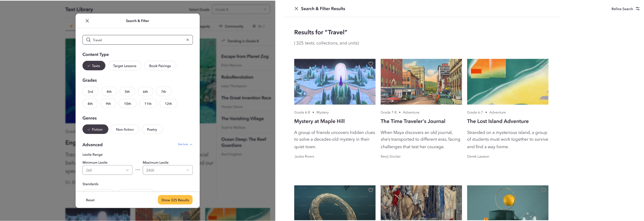Open the horse tapestry thumbnail card
The height and width of the screenshot is (221, 644).
tap(421, 203)
